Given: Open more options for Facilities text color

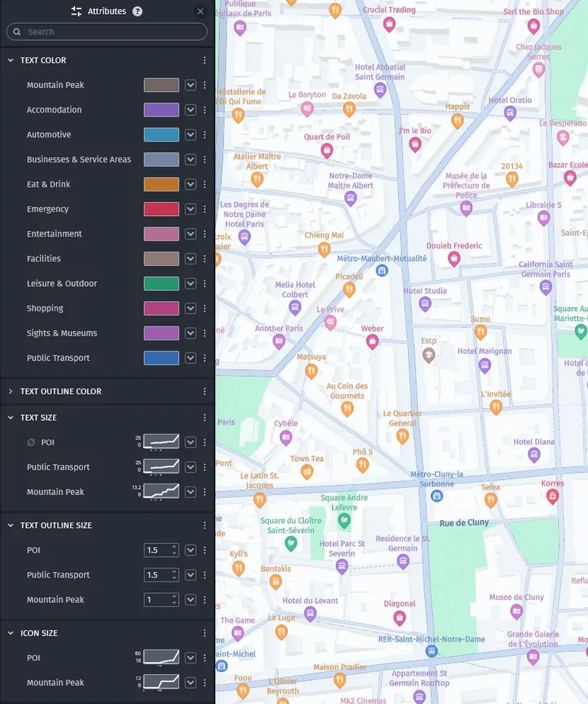Looking at the screenshot, I should click(204, 259).
